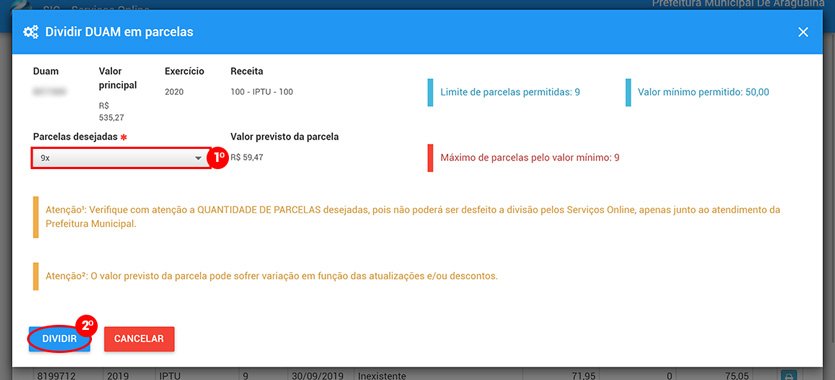This screenshot has width=835, height=380.
Task: Click the Atenção¹ warning message
Action: pos(413,217)
